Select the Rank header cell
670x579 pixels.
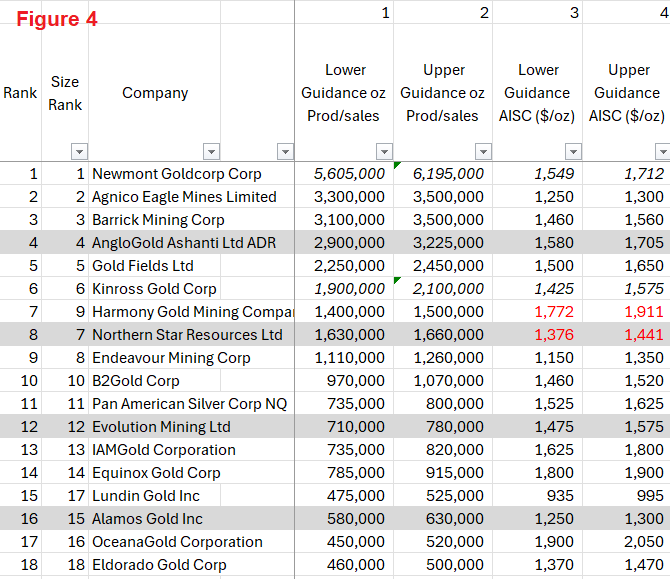tap(20, 93)
